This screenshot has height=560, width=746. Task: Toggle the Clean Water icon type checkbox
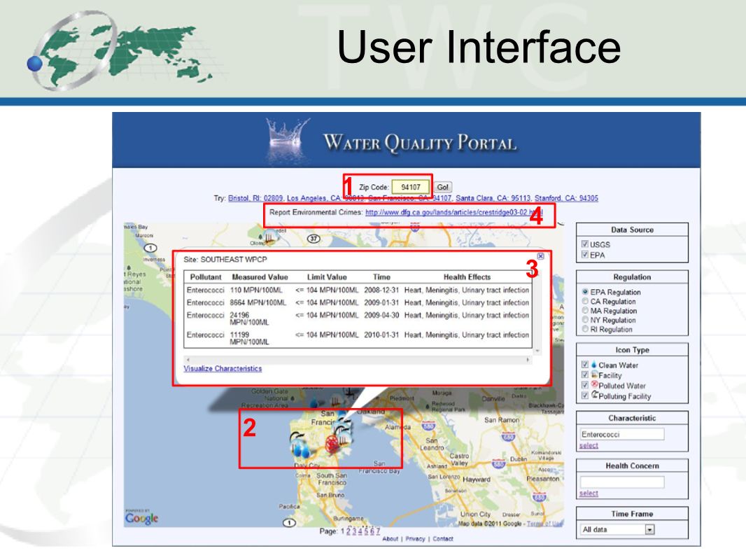click(x=585, y=365)
